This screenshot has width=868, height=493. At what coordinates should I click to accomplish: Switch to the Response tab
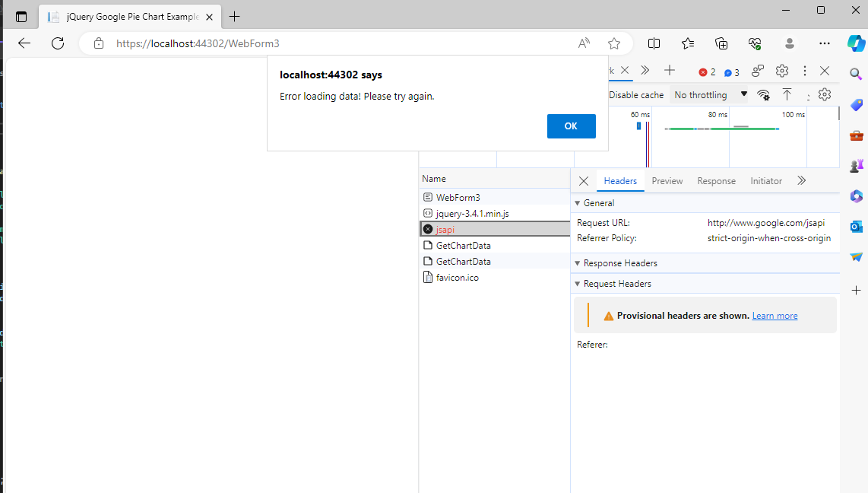click(x=716, y=181)
